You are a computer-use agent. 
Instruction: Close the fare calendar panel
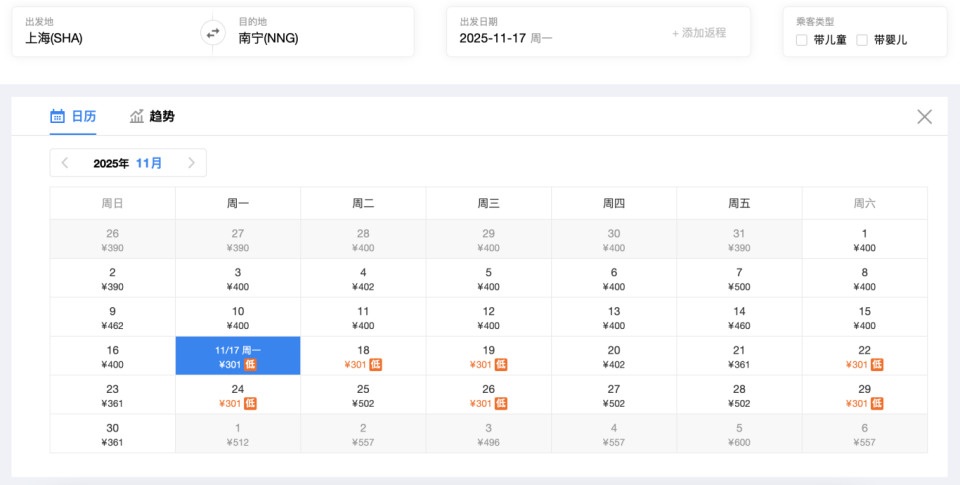pos(924,117)
